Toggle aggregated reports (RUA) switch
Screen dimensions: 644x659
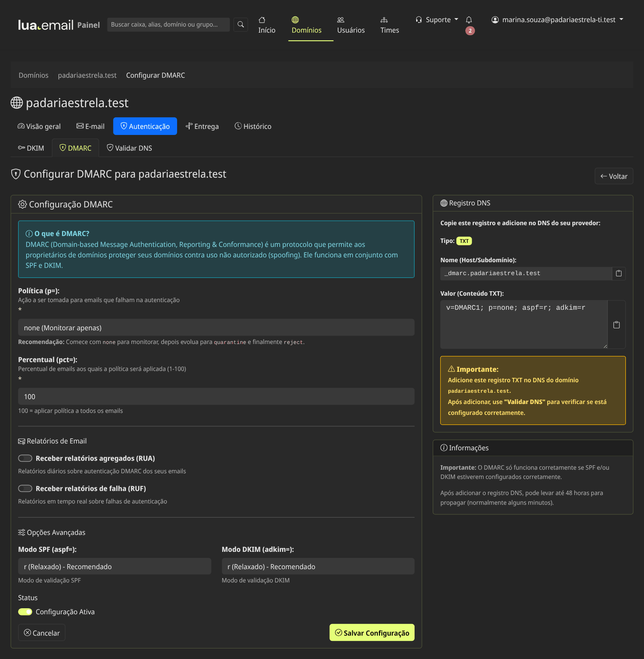coord(25,458)
